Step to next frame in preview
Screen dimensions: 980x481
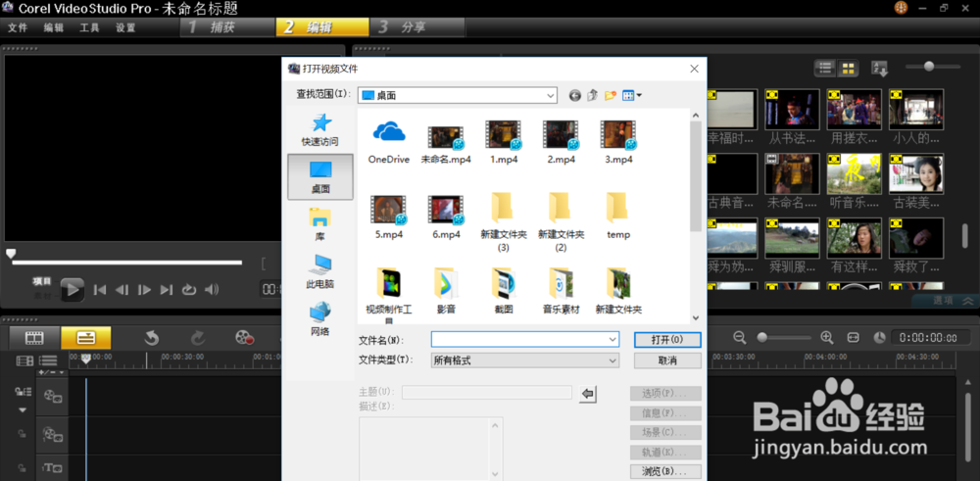coord(144,289)
